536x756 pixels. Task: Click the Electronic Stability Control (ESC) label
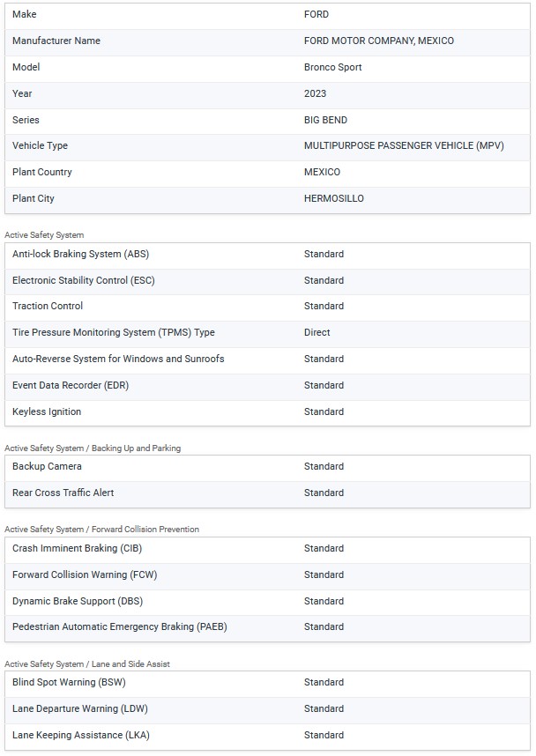(x=84, y=280)
